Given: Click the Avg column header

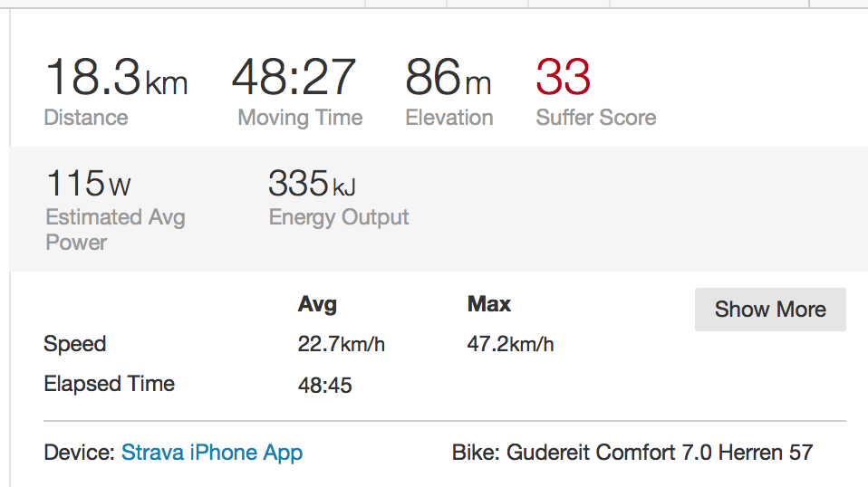Looking at the screenshot, I should click(317, 304).
